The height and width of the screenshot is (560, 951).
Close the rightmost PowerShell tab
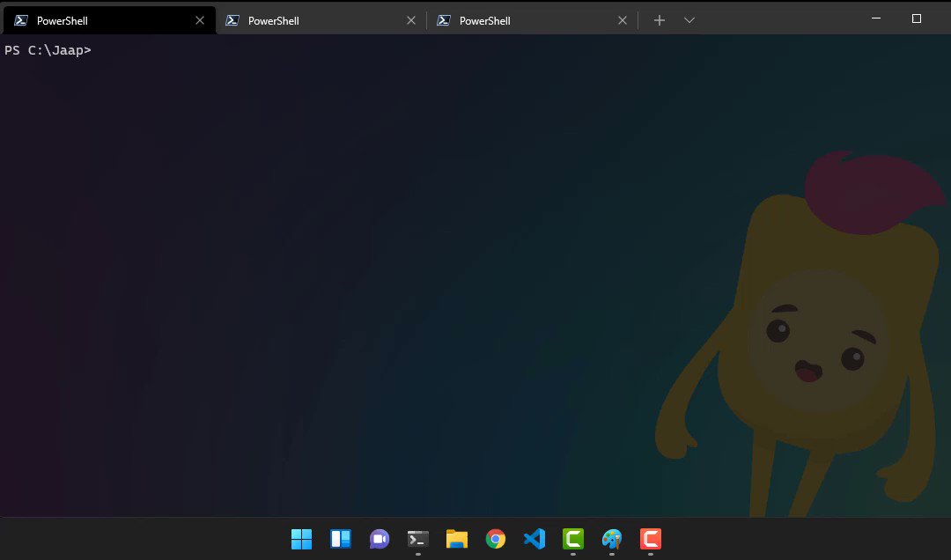(x=623, y=20)
